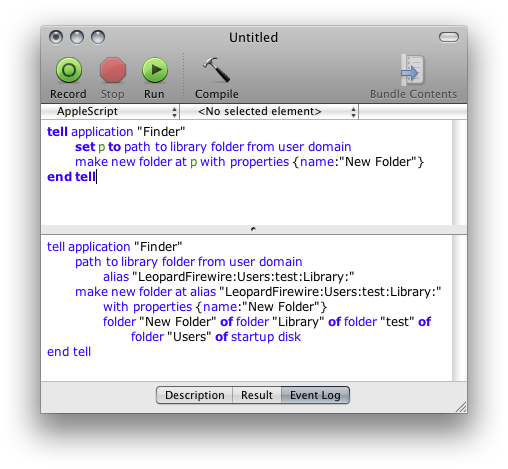This screenshot has width=508, height=469.
Task: Click 'alias "LeopardFirewire:Users:test:Library:"' log line
Action: pyautogui.click(x=229, y=277)
